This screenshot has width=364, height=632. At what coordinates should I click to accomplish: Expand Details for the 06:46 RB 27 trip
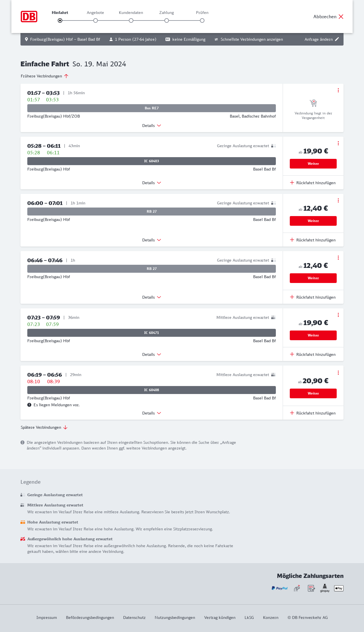coord(152,297)
